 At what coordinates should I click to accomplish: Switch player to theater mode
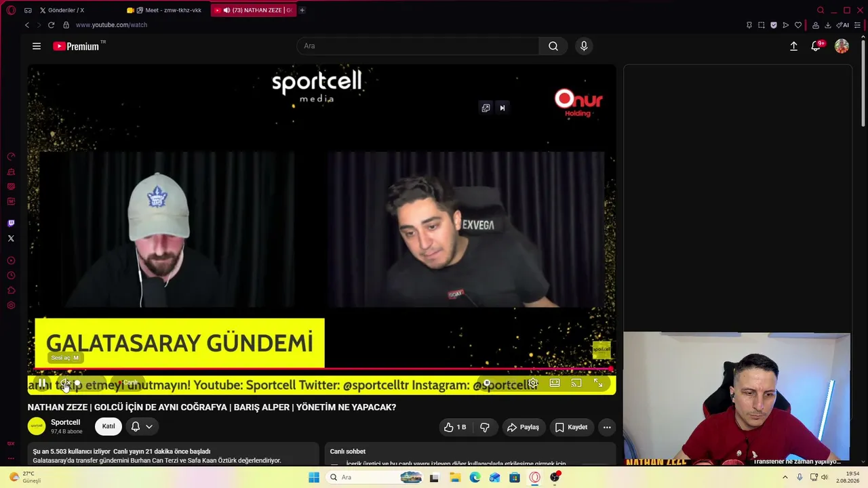coord(555,384)
